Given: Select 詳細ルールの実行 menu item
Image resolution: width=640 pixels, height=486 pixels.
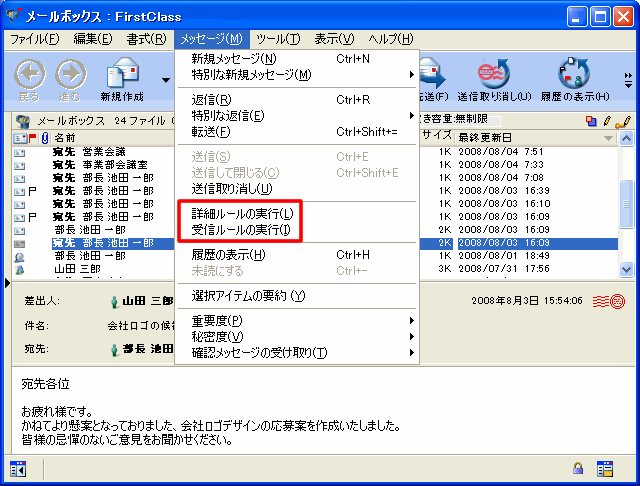Looking at the screenshot, I should pos(242,214).
